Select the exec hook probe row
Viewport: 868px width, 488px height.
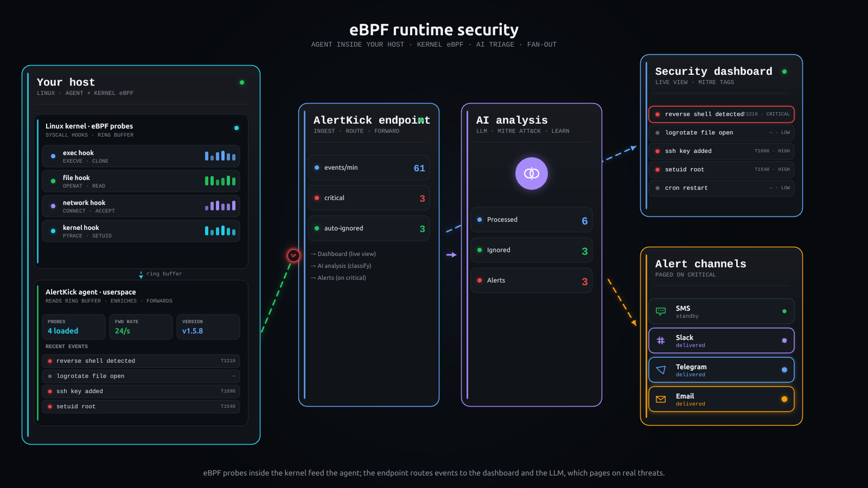[141, 156]
